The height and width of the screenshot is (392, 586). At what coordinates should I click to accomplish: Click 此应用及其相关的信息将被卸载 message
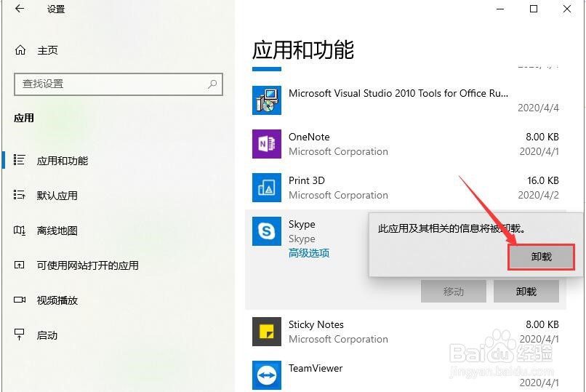pyautogui.click(x=451, y=228)
